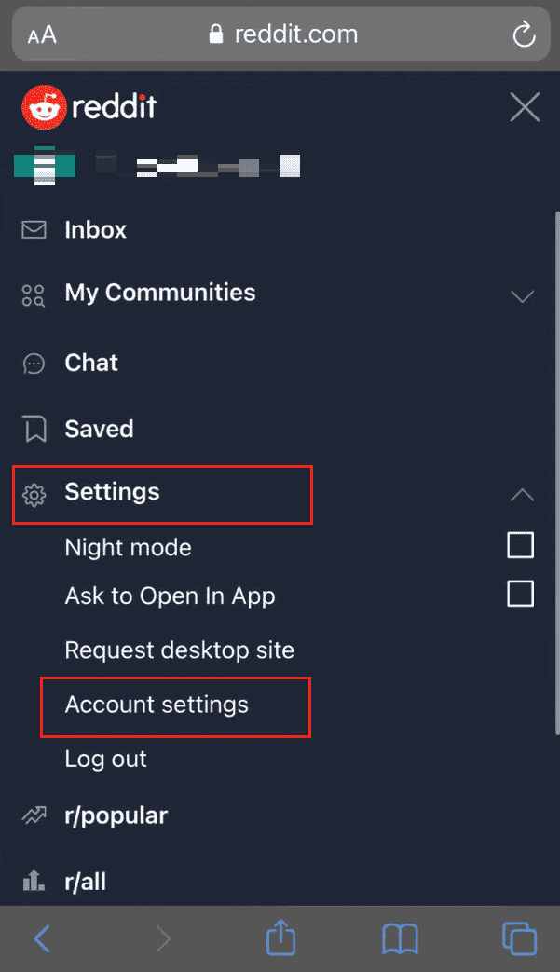Viewport: 560px width, 972px height.
Task: Open the Chat bubble icon
Action: point(34,363)
